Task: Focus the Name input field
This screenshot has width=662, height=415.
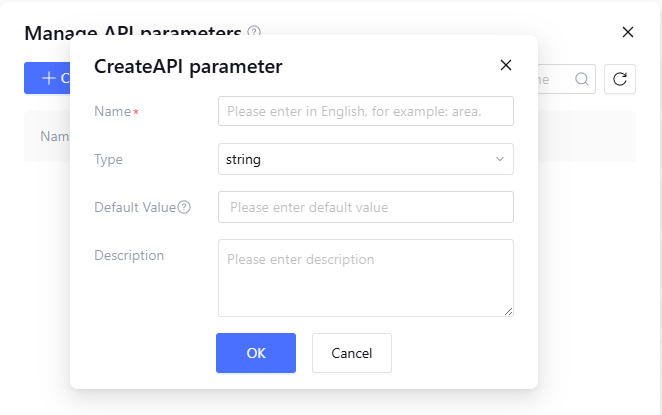Action: point(365,111)
